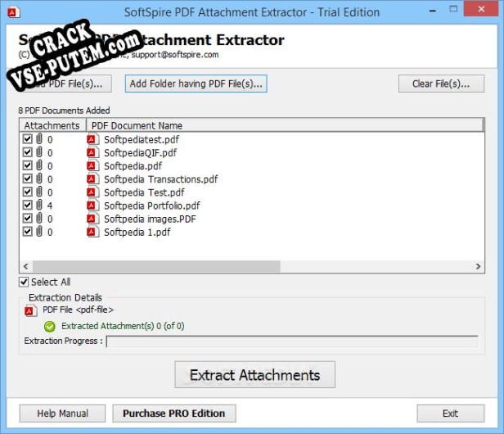Click the left arrow of horizontal scrollbar

pos(25,267)
